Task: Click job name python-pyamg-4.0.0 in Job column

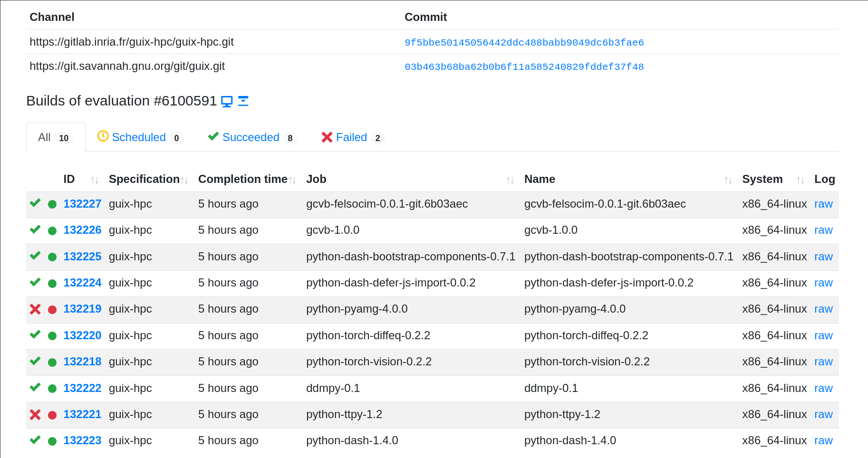Action: (357, 309)
